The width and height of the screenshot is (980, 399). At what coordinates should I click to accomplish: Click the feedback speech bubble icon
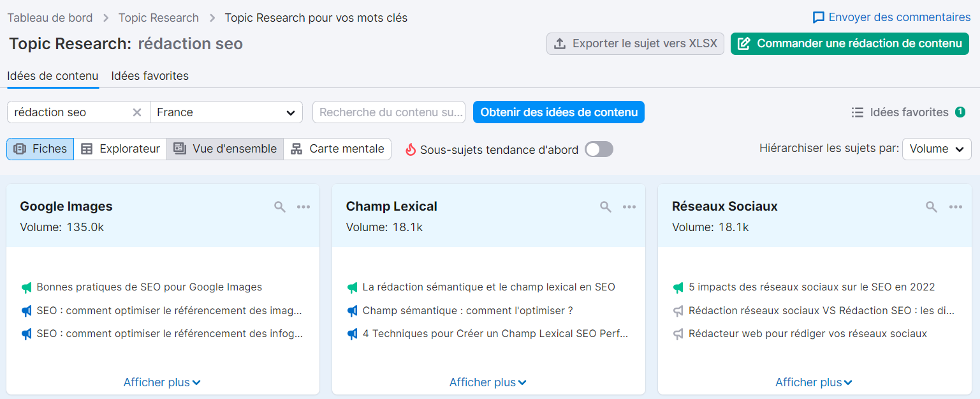point(818,17)
